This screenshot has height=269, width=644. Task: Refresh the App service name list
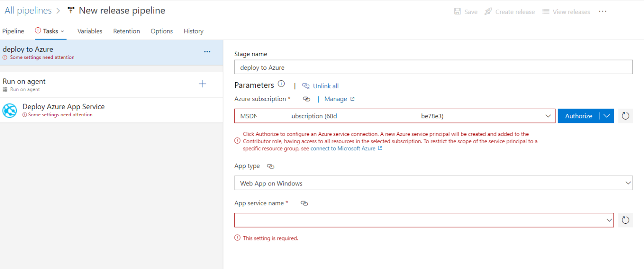pos(625,220)
